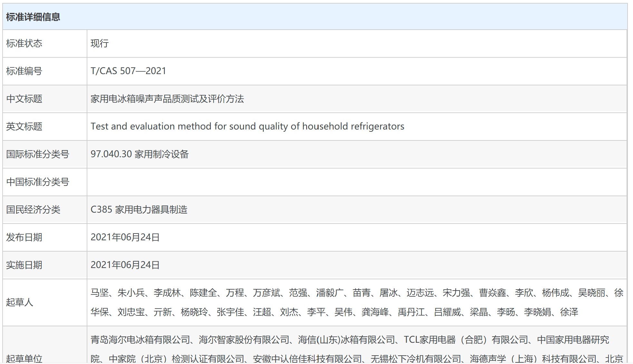Click the second line of drafter names
633x364 pixels.
[334, 312]
